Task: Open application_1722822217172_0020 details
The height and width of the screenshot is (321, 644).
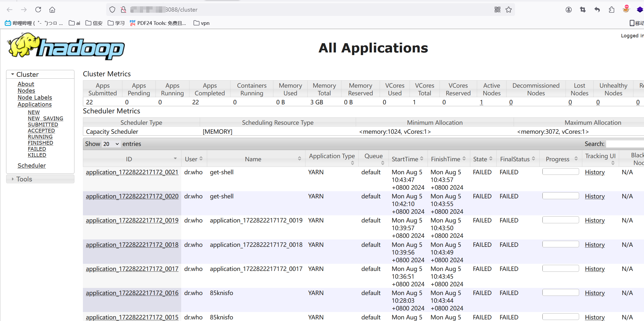Action: coord(132,196)
